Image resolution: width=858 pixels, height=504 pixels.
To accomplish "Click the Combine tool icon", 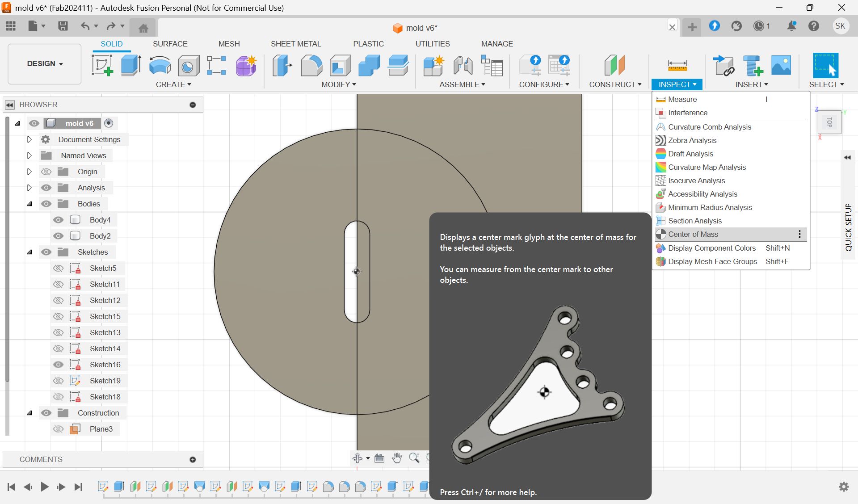I will 369,65.
